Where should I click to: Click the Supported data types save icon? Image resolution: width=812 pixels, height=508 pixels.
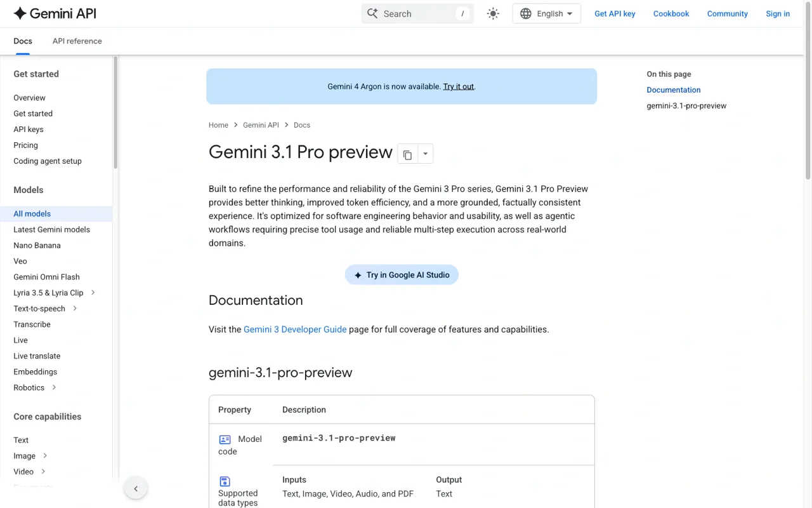tap(225, 481)
